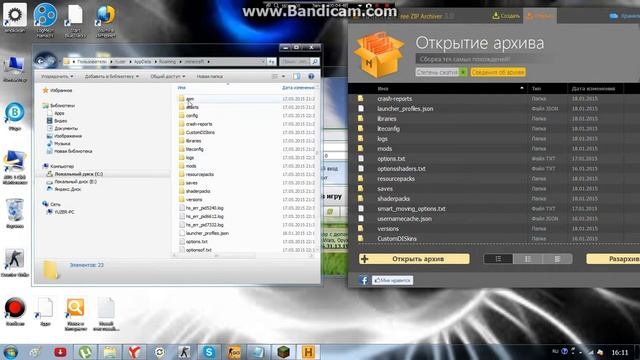The width and height of the screenshot is (640, 360).
Task: Open the compression level dropdown in ZIP Archiver
Action: (x=441, y=72)
